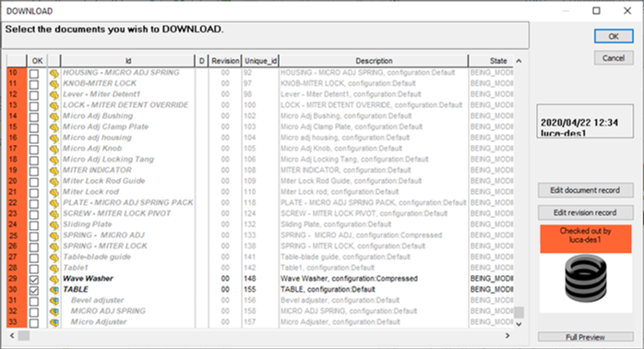Tick the Table-blade guide checkbox

coord(34,258)
